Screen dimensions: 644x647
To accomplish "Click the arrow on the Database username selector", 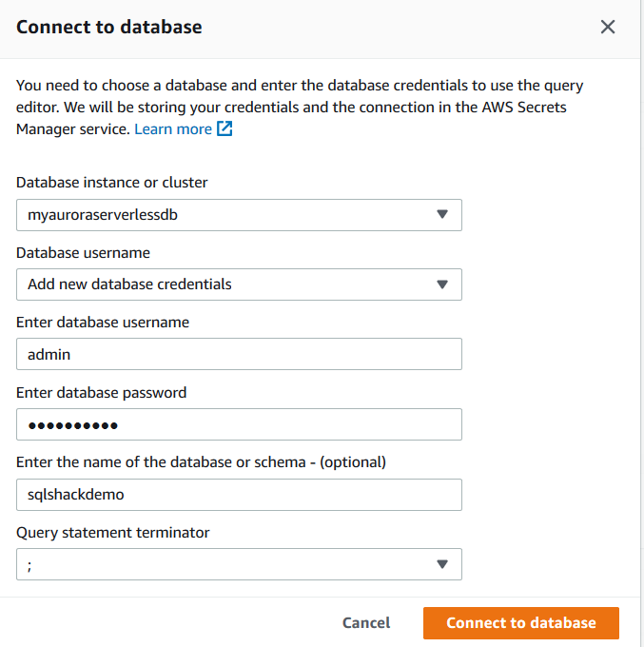I will (x=441, y=284).
